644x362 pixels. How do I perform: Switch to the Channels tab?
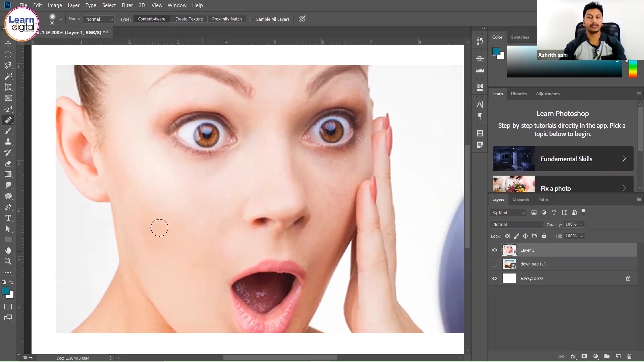tap(521, 199)
